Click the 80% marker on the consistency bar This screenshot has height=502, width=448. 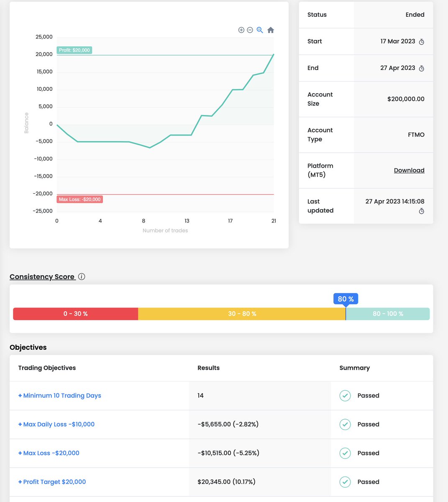[x=345, y=299]
